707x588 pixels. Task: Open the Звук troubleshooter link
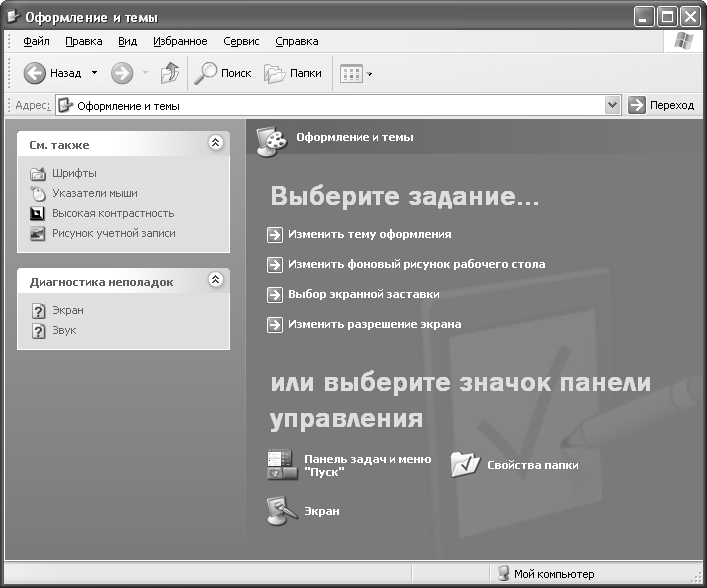[64, 330]
